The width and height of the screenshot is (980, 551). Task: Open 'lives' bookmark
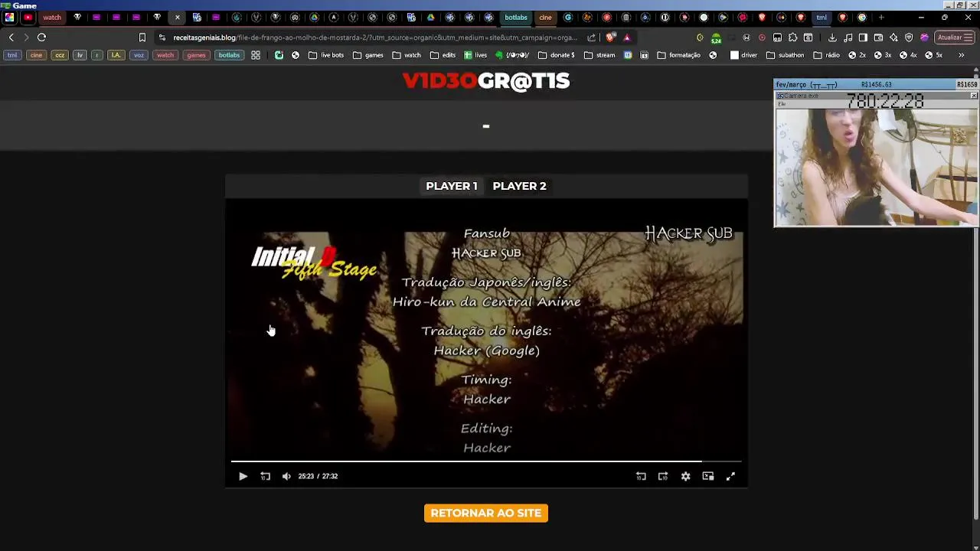[x=475, y=55]
